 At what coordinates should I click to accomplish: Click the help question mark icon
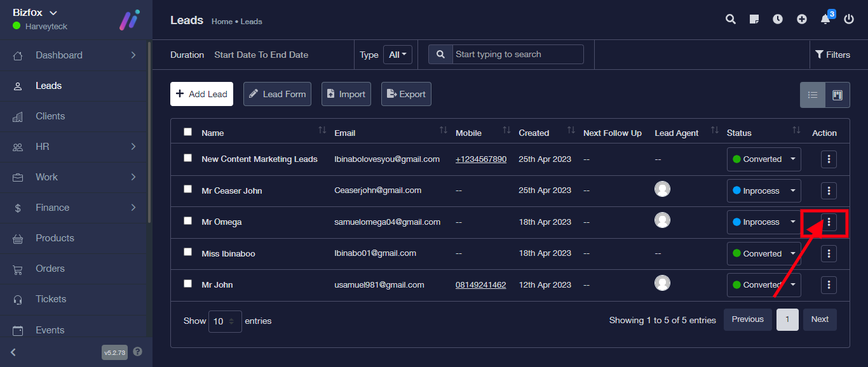[x=138, y=352]
